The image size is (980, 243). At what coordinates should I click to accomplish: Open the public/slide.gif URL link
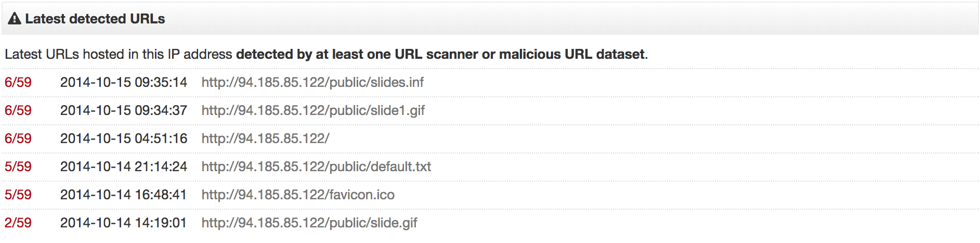(309, 223)
